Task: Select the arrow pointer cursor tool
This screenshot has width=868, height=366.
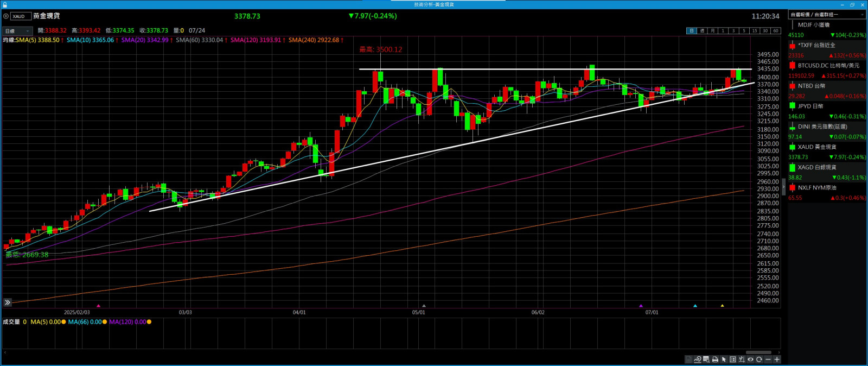Action: point(724,359)
